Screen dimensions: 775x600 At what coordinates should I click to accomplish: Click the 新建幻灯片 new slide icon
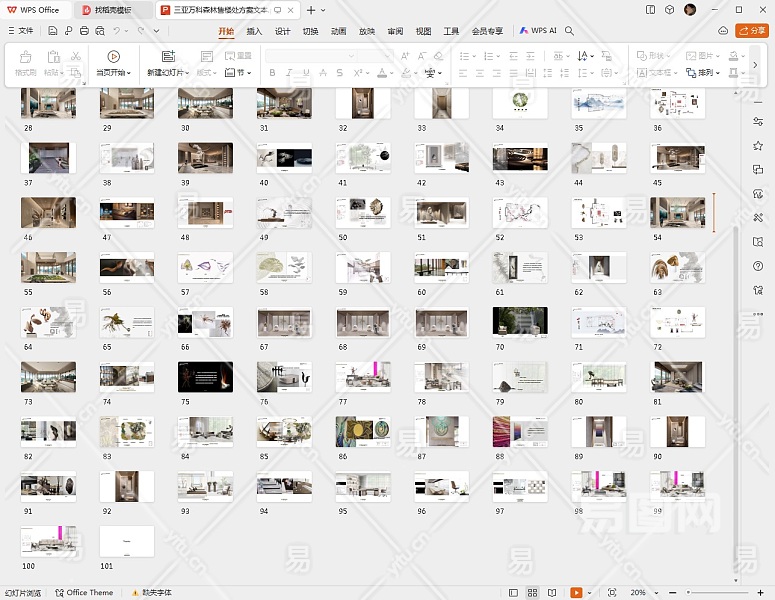click(x=167, y=57)
